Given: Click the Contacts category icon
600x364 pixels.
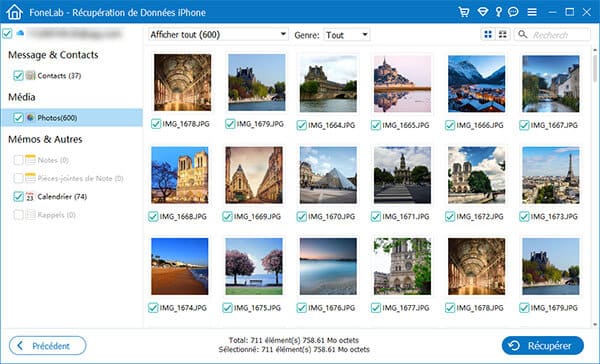Looking at the screenshot, I should click(x=31, y=75).
